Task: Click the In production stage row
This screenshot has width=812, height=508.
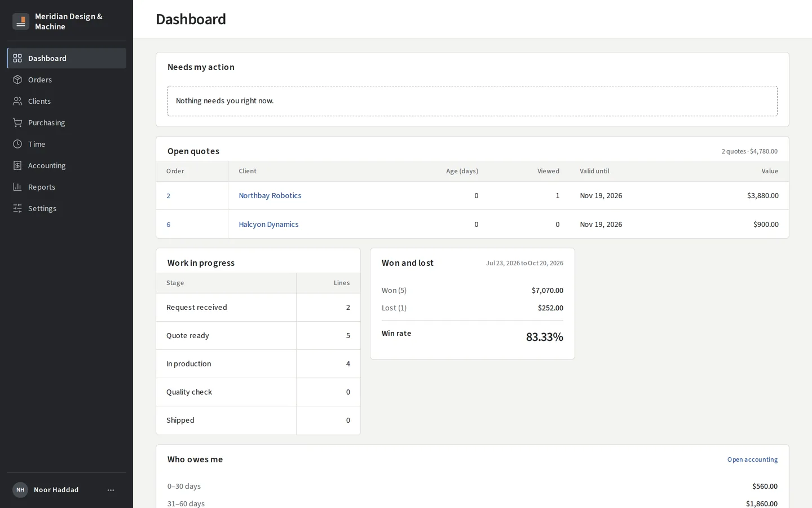Action: click(x=258, y=364)
